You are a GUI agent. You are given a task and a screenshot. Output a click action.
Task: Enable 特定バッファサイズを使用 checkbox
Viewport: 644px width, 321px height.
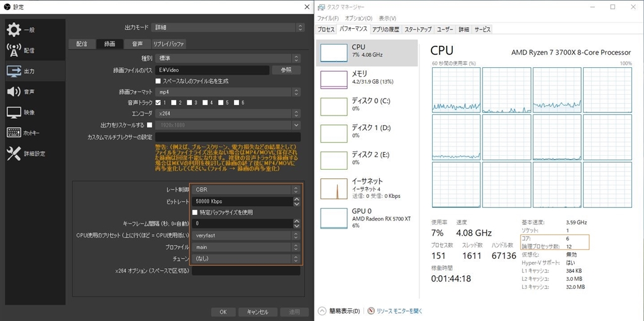click(x=195, y=212)
